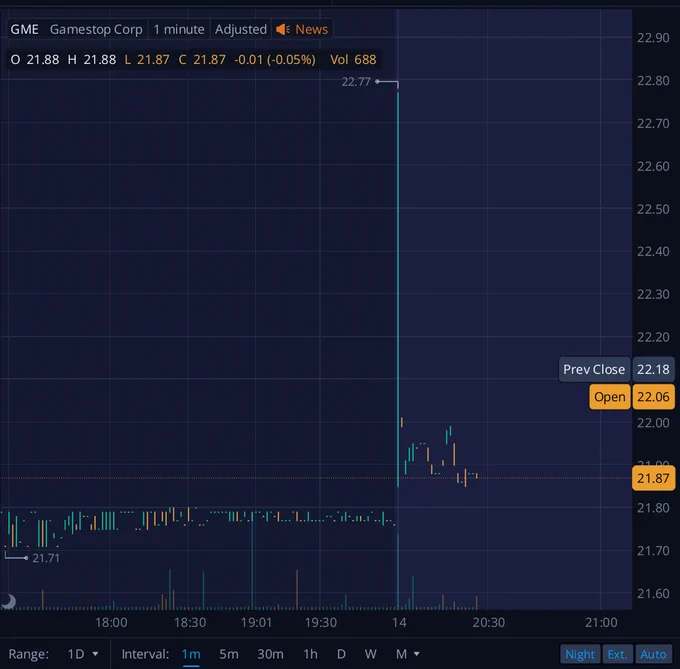Select the 5m interval
680x669 pixels.
click(x=229, y=653)
